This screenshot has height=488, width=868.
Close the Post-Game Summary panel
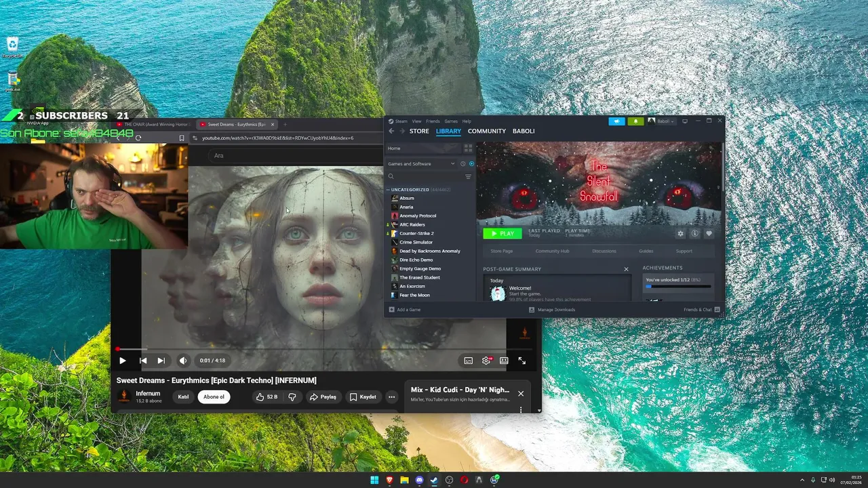coord(626,269)
